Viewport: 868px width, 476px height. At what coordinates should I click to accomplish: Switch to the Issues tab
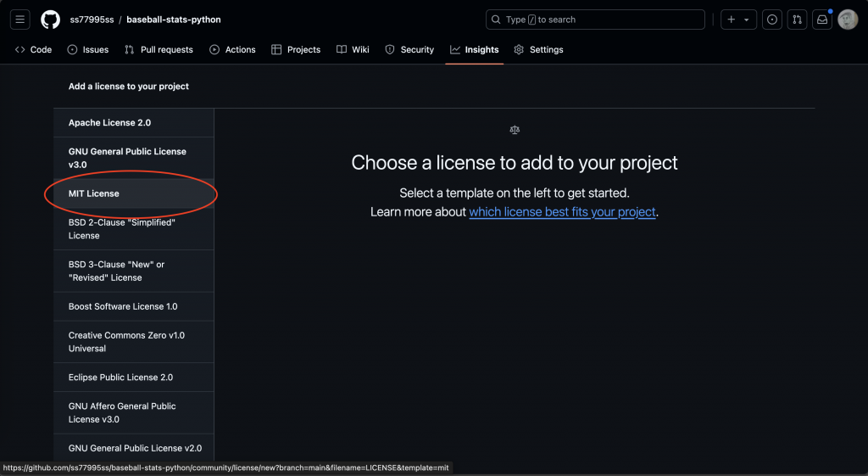pos(88,49)
